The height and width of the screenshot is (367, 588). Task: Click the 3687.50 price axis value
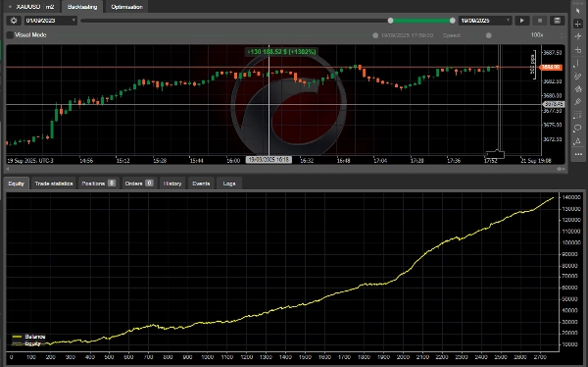[x=553, y=53]
